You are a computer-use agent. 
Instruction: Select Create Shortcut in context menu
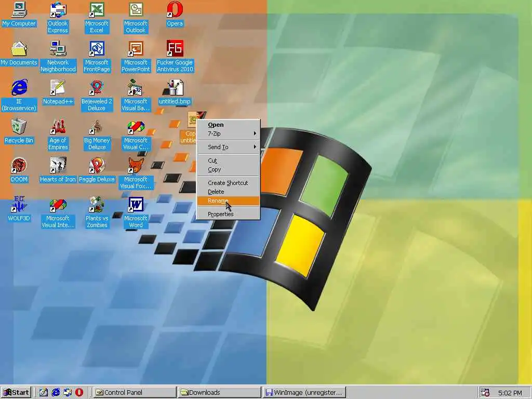(x=229, y=182)
